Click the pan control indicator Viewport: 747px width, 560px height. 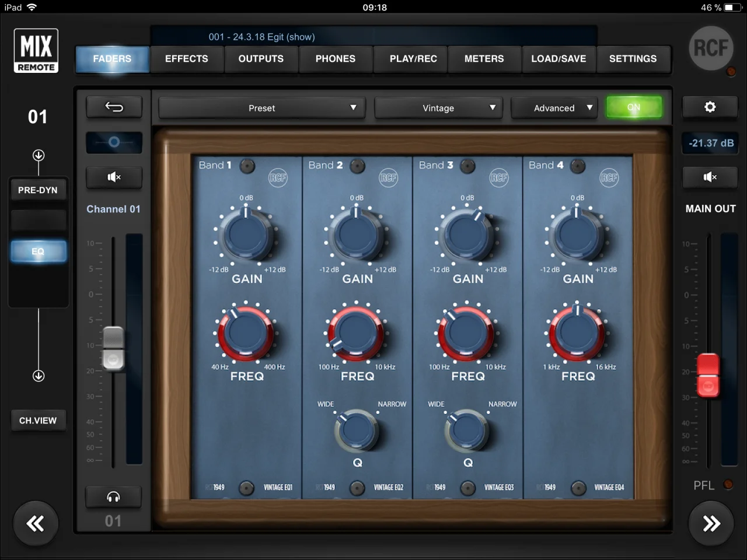point(114,142)
